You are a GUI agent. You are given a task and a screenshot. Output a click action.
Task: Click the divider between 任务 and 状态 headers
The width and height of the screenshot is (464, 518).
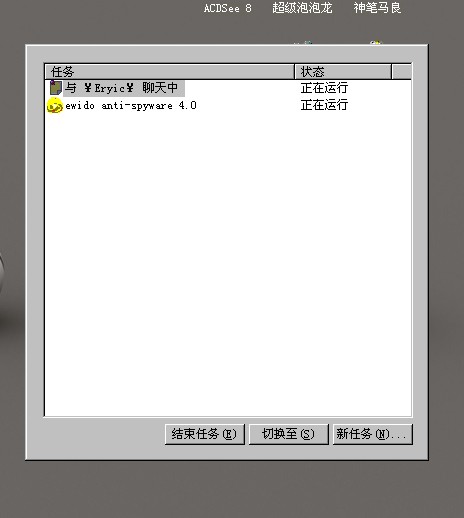(x=295, y=72)
